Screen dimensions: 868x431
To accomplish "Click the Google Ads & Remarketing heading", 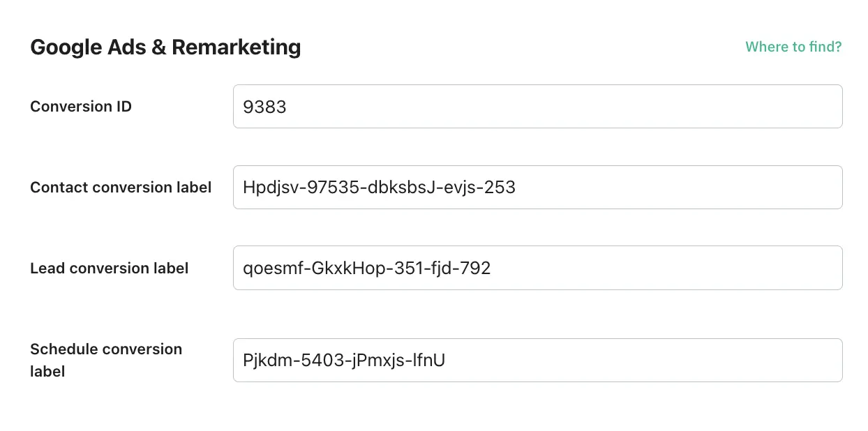I will point(165,47).
